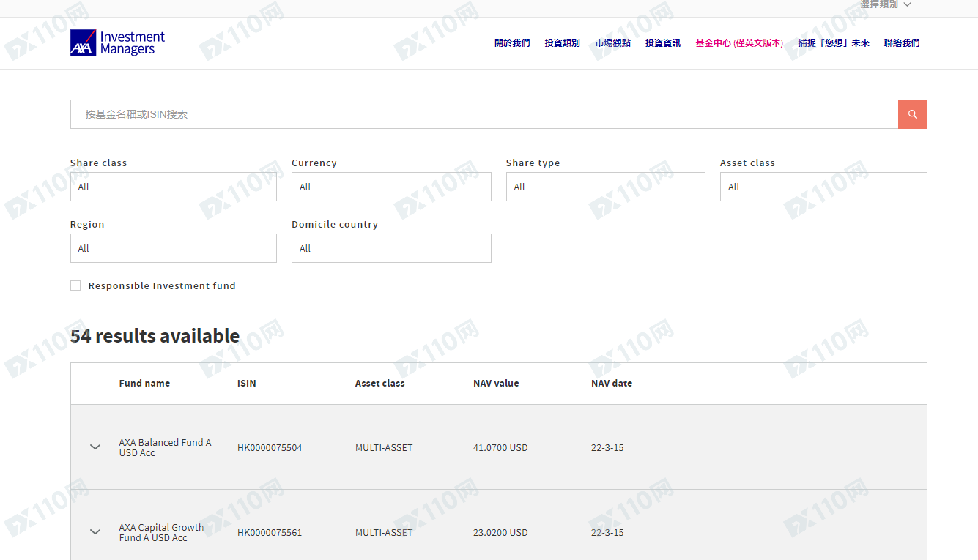978x560 pixels.
Task: Open the 關於我們 menu item
Action: (512, 43)
